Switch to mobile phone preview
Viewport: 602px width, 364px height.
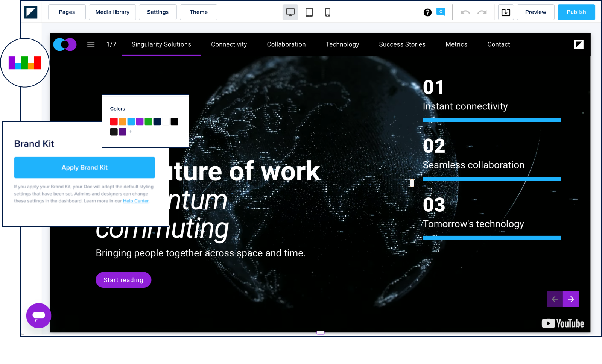pos(328,12)
